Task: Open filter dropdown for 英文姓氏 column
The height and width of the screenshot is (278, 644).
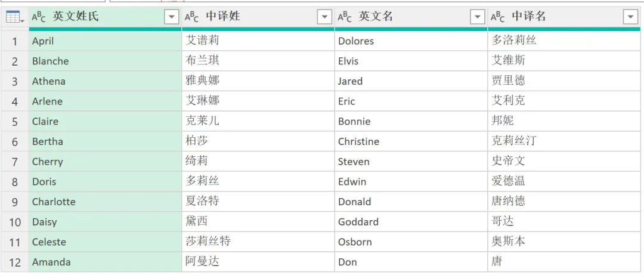Action: click(171, 17)
